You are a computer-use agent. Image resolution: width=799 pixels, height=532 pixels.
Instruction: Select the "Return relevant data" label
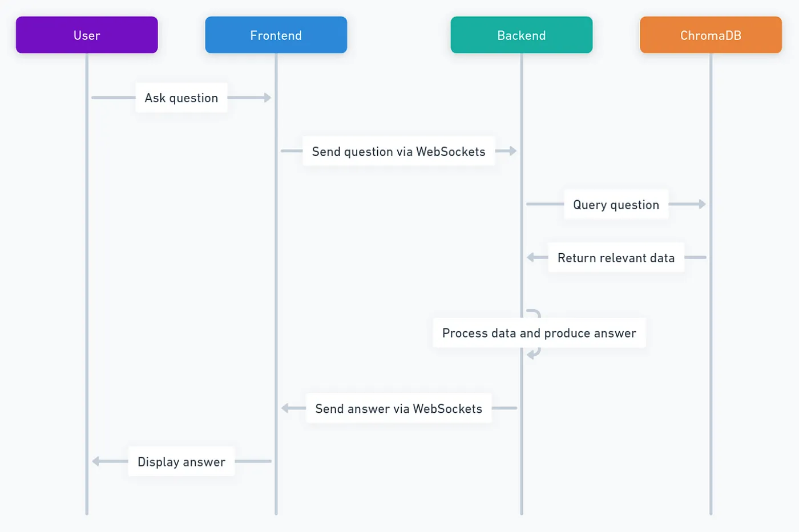click(616, 258)
